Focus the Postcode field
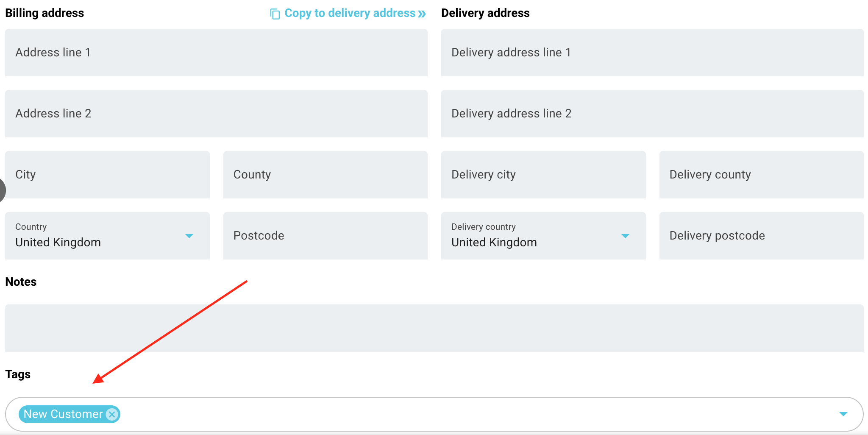This screenshot has height=435, width=868. tap(325, 236)
